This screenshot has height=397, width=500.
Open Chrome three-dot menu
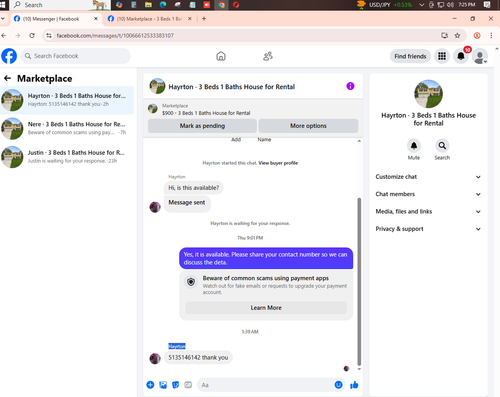coord(491,35)
